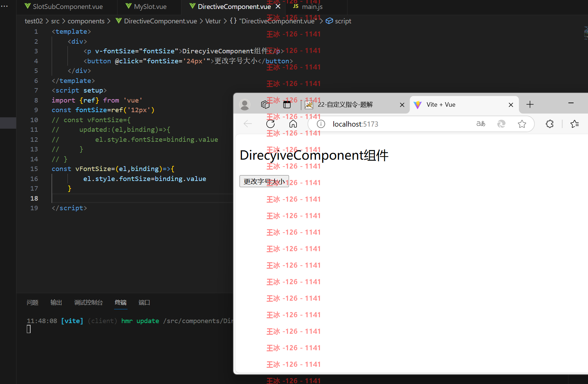Click the browser profile avatar icon
The height and width of the screenshot is (384, 588).
[x=245, y=105]
